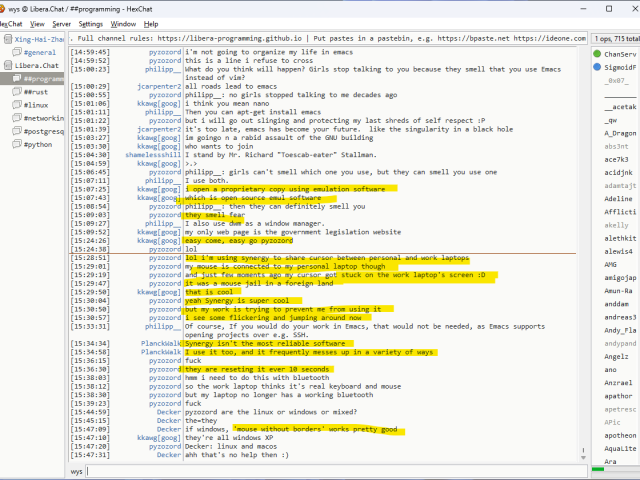Click the green op icon beside ChanServ
The width and height of the screenshot is (640, 480).
[x=597, y=54]
